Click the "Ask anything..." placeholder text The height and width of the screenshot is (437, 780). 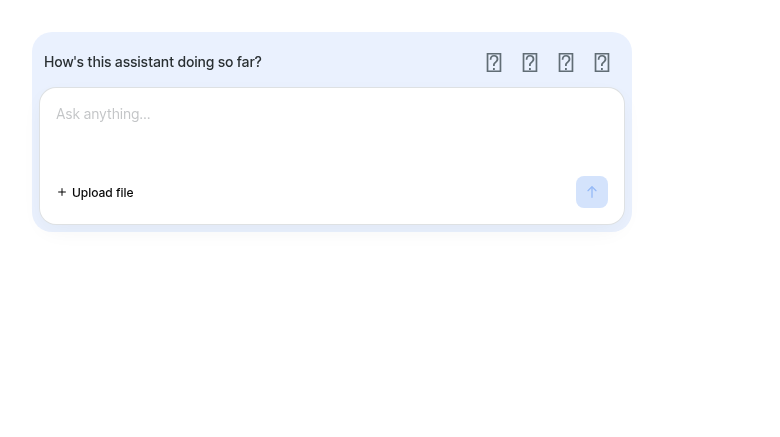pyautogui.click(x=103, y=114)
